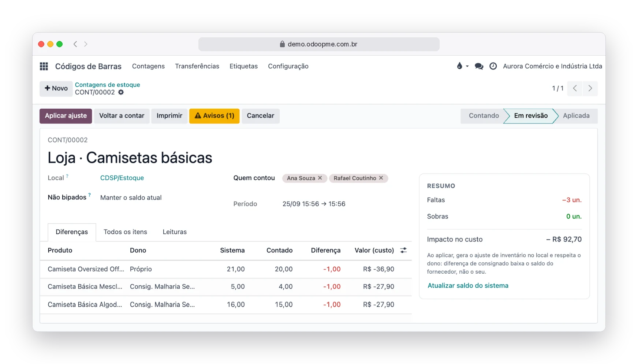Click the Aplicar ajuste button
Viewport: 638px width, 364px height.
click(x=66, y=116)
